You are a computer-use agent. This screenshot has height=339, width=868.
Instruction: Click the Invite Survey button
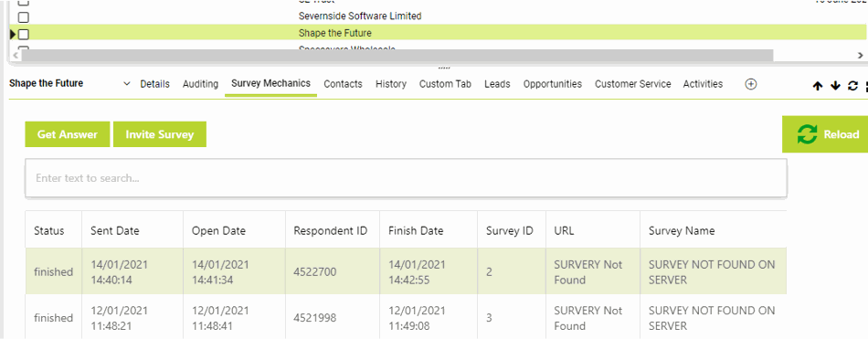pyautogui.click(x=159, y=134)
